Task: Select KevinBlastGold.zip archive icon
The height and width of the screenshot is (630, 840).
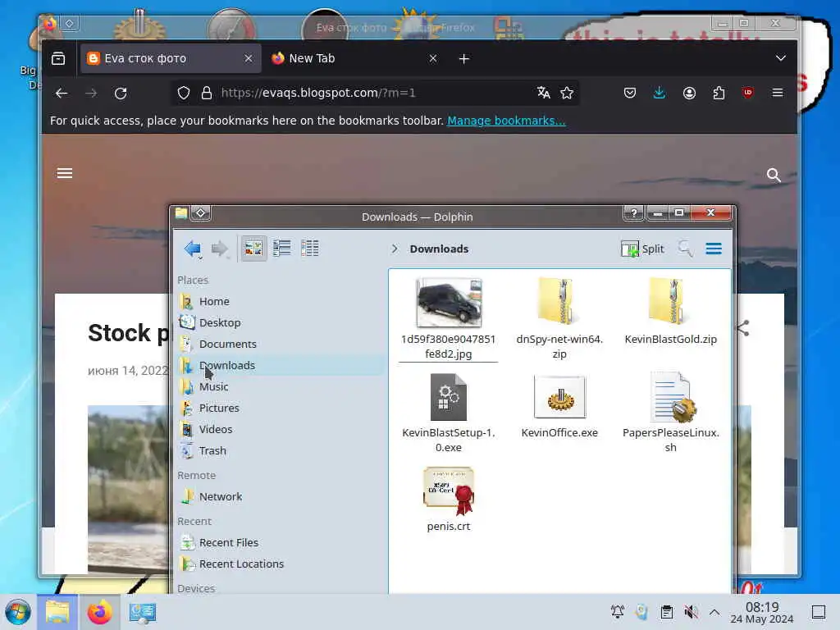Action: click(x=668, y=301)
